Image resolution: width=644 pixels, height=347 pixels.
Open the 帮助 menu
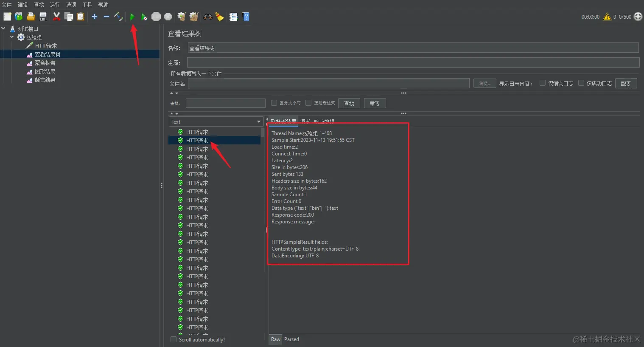[103, 5]
